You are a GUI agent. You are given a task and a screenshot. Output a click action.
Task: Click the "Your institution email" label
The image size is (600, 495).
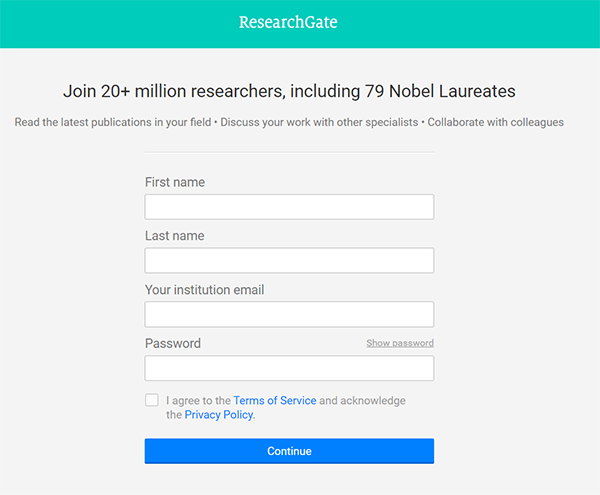[x=204, y=290]
